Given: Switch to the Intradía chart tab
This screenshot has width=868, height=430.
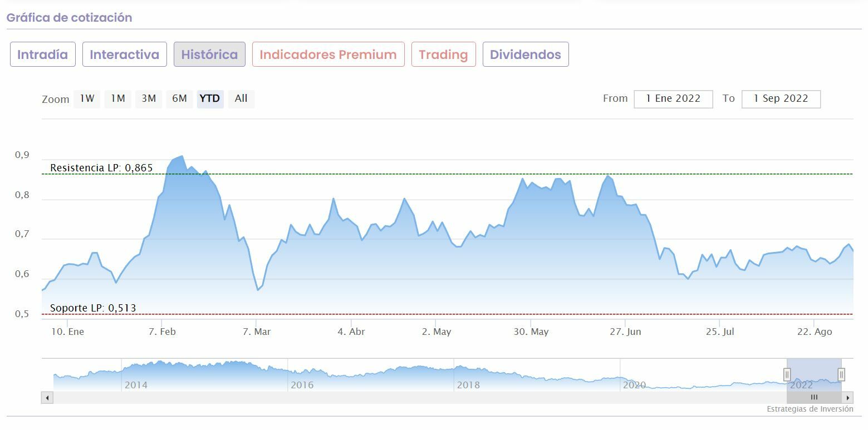Looking at the screenshot, I should pos(43,55).
